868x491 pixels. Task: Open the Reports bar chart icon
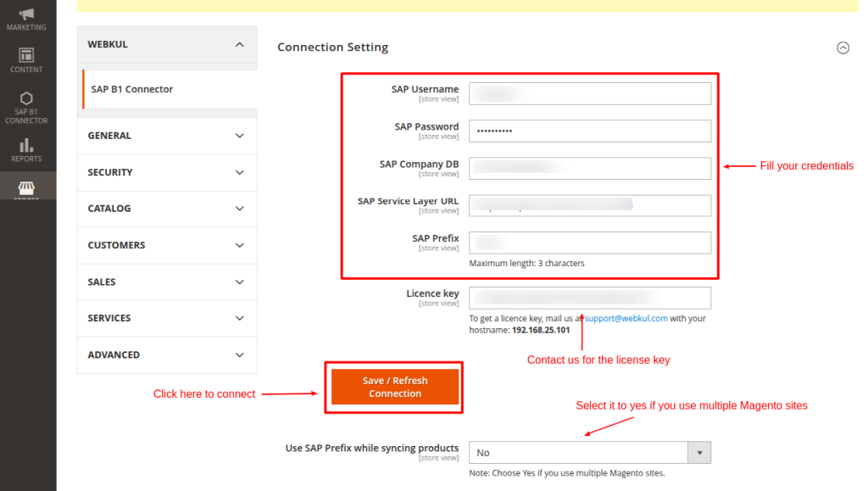tap(26, 146)
